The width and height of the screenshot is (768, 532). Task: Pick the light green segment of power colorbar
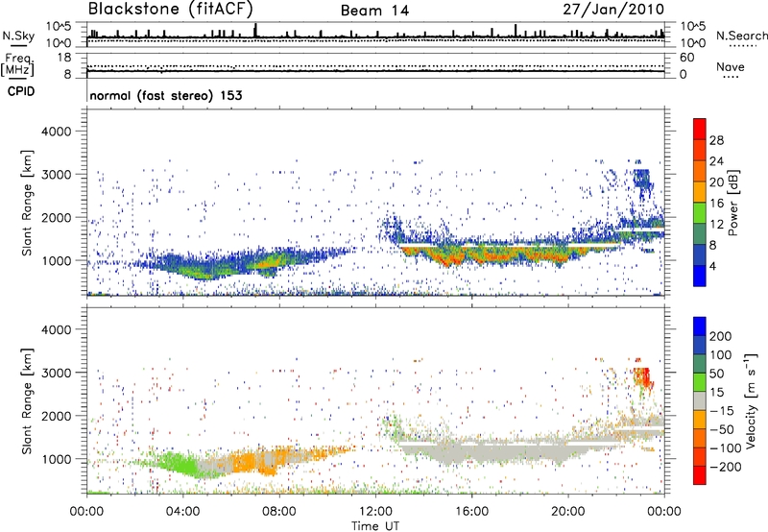point(700,212)
